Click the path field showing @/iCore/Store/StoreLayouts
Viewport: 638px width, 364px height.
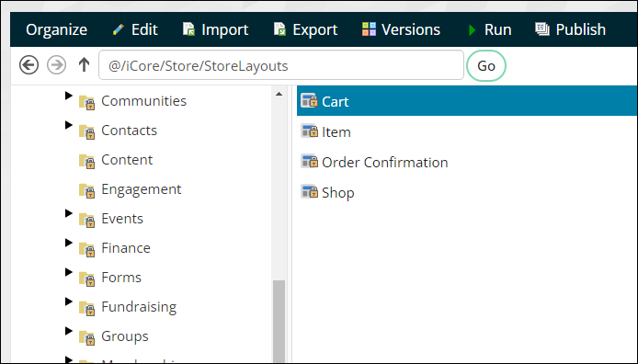pos(281,65)
